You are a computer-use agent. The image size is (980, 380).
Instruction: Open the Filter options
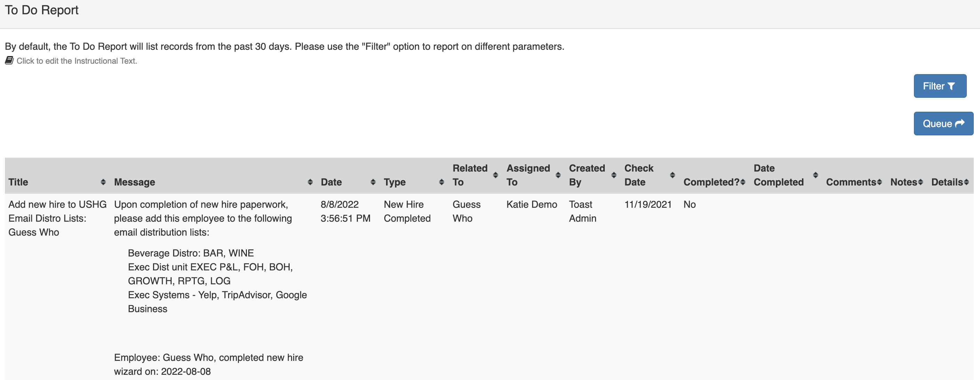[x=940, y=86]
